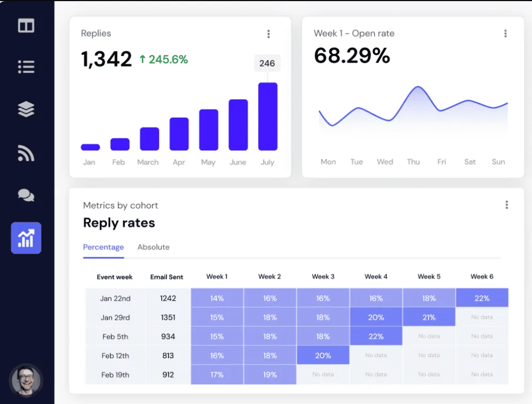Click the 22% cell for Jan 22nd Week 6
Viewport: 532px width, 404px height.
pos(482,298)
